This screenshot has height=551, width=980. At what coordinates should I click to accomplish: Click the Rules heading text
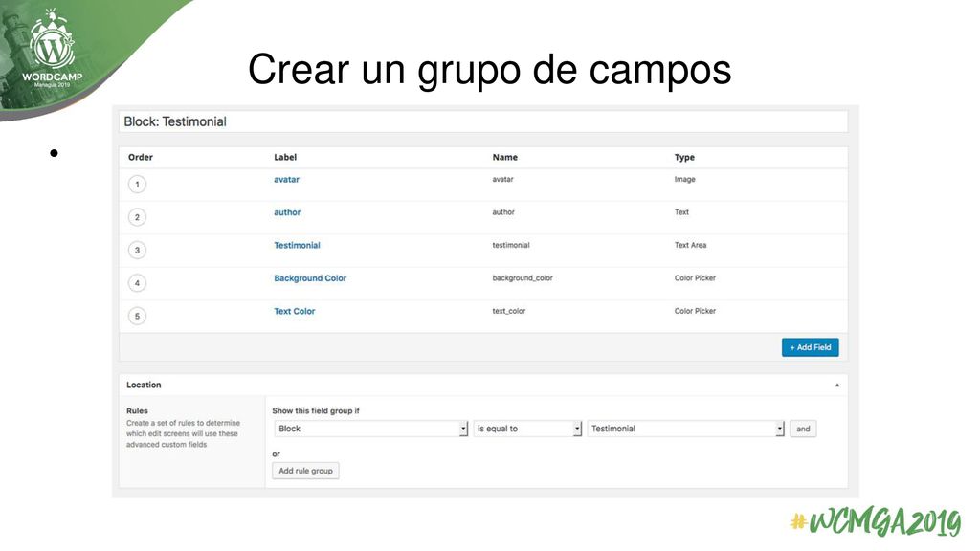pos(137,411)
